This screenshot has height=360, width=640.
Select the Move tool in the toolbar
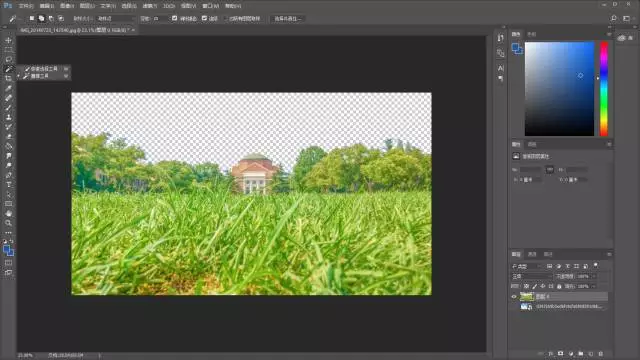9,40
